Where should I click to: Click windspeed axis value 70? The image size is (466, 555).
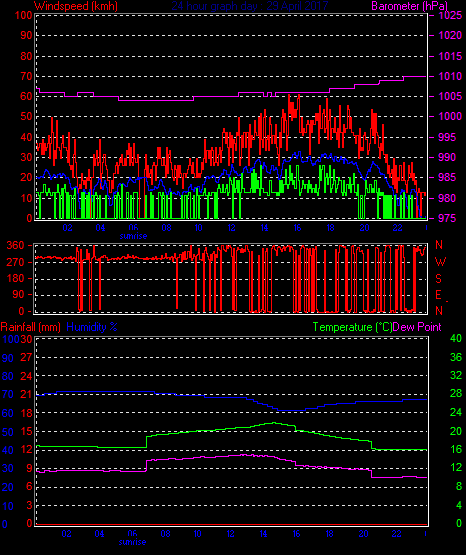point(27,76)
